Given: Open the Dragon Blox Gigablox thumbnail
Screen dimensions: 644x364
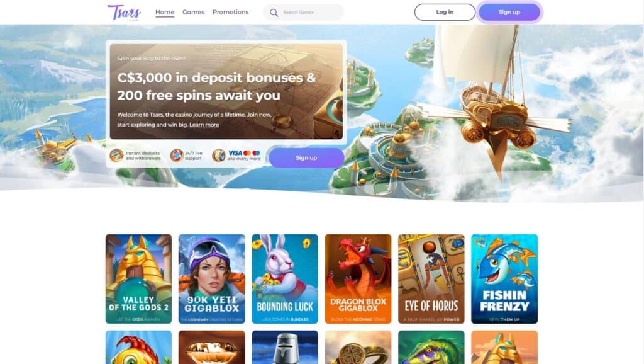Looking at the screenshot, I should click(358, 279).
